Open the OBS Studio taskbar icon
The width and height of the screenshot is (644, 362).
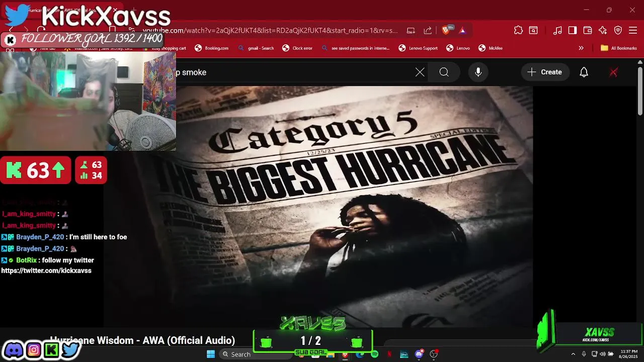coord(434,354)
